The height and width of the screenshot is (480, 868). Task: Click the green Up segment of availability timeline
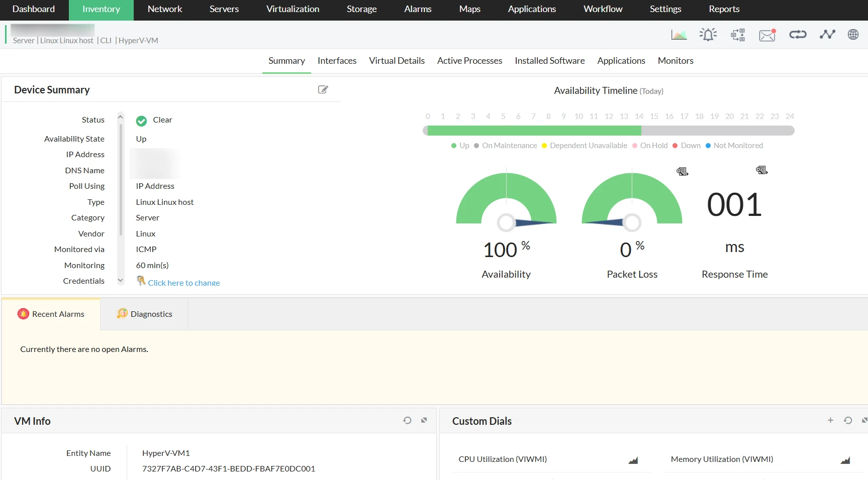tap(534, 131)
